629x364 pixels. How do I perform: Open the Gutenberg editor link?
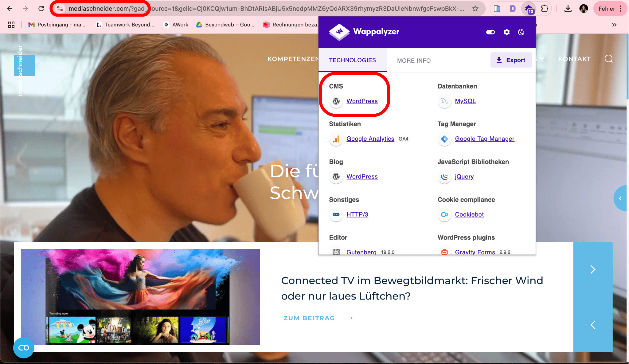[361, 252]
